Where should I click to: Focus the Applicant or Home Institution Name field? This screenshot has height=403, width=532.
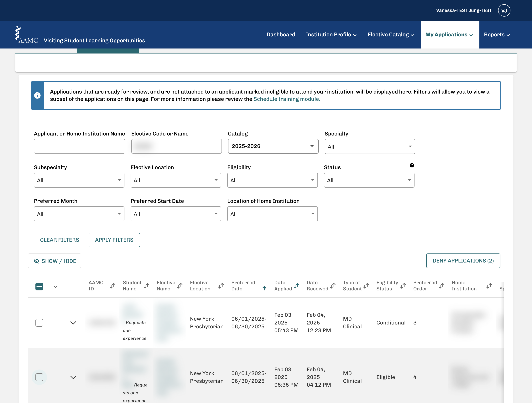pyautogui.click(x=79, y=146)
